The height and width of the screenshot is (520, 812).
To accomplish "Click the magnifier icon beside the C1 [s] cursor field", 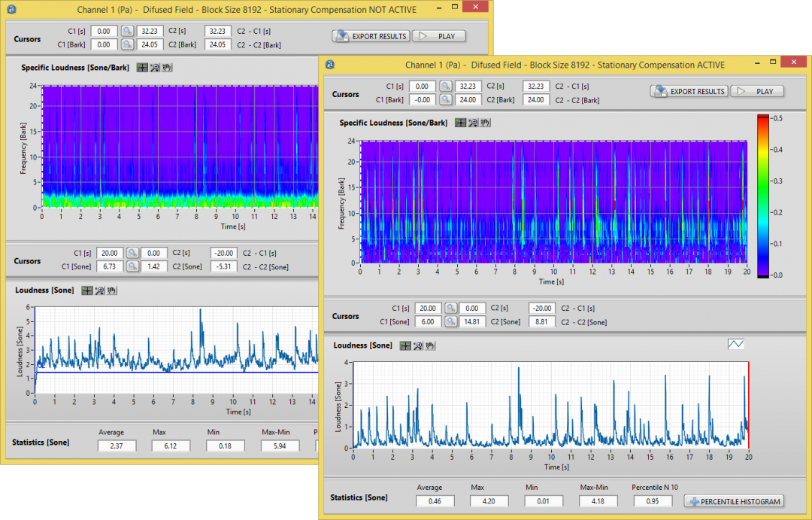I will [x=447, y=85].
